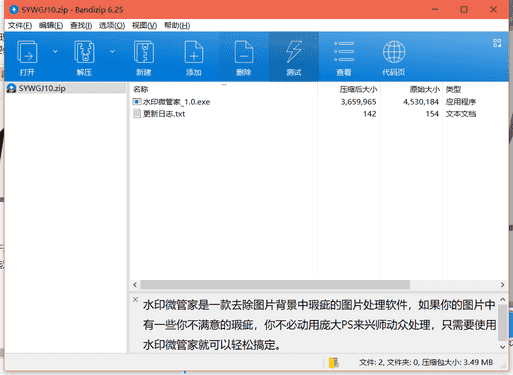Open the 帮助(H) menu
Screen dimensions: 513x375
177,26
